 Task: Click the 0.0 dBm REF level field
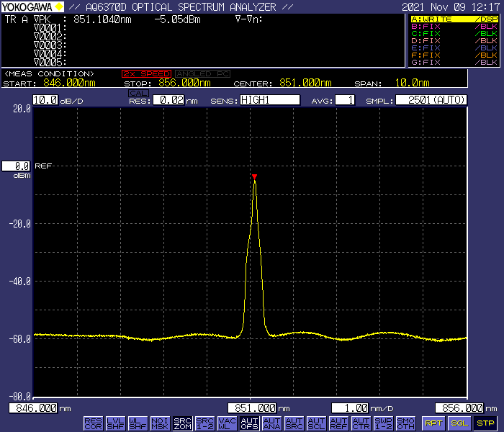click(16, 166)
